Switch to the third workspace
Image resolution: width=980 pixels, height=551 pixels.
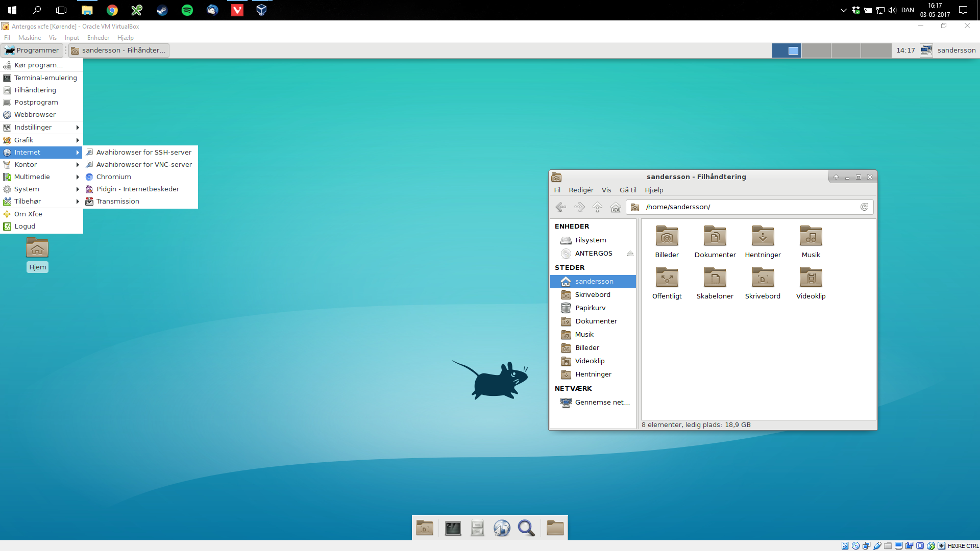tap(846, 51)
